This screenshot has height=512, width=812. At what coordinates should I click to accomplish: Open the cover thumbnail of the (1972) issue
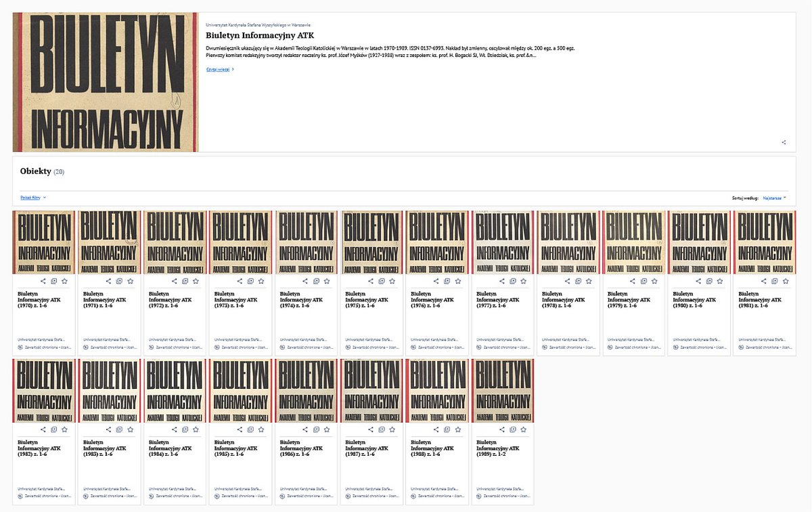pos(175,242)
